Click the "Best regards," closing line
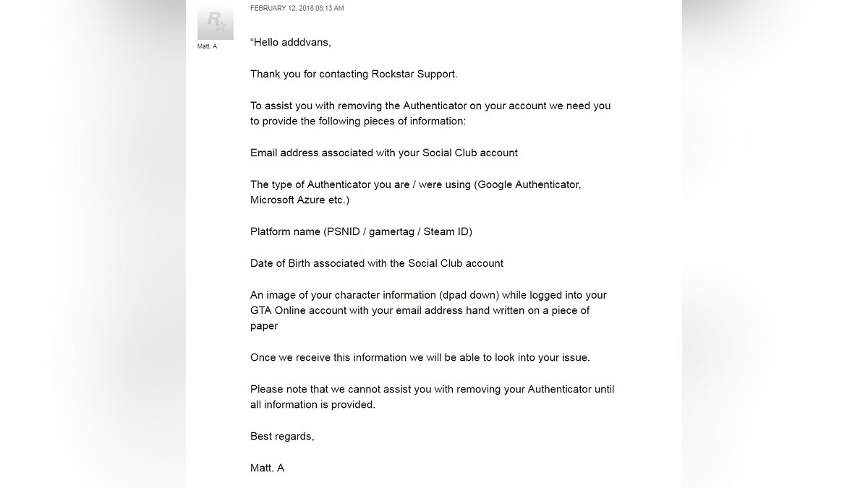This screenshot has height=488, width=868. pyautogui.click(x=282, y=436)
